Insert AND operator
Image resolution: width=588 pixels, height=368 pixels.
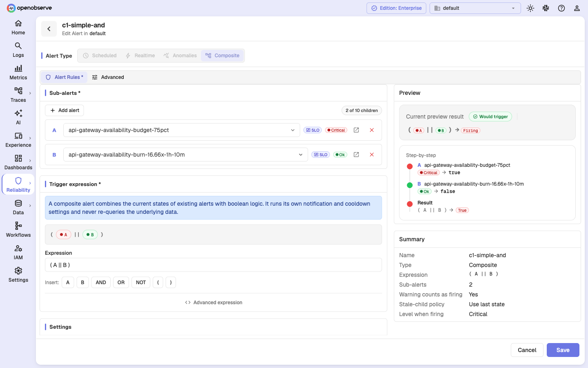tap(101, 283)
